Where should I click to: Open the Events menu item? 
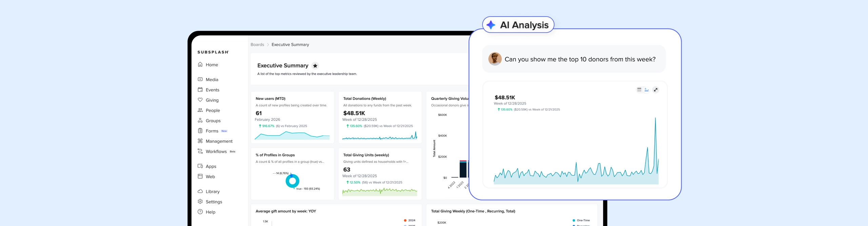[212, 90]
